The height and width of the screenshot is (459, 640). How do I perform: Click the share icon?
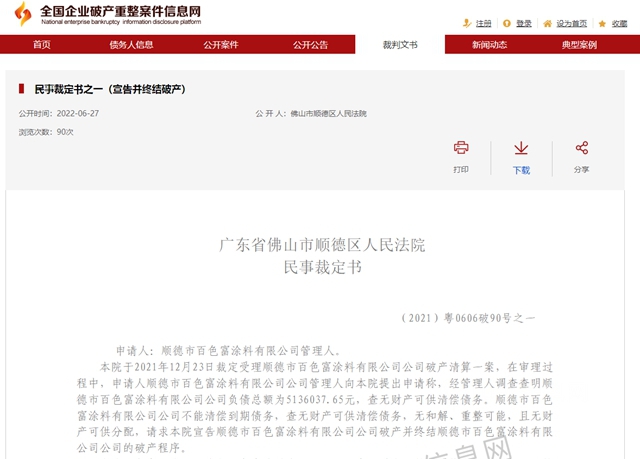[x=582, y=148]
